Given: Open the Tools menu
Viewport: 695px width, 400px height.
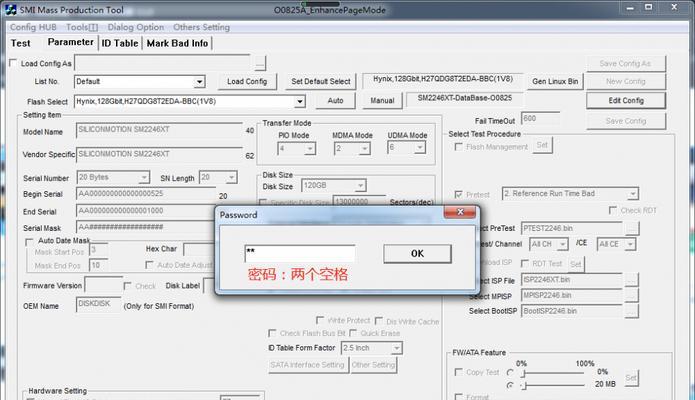Looking at the screenshot, I should click(82, 27).
